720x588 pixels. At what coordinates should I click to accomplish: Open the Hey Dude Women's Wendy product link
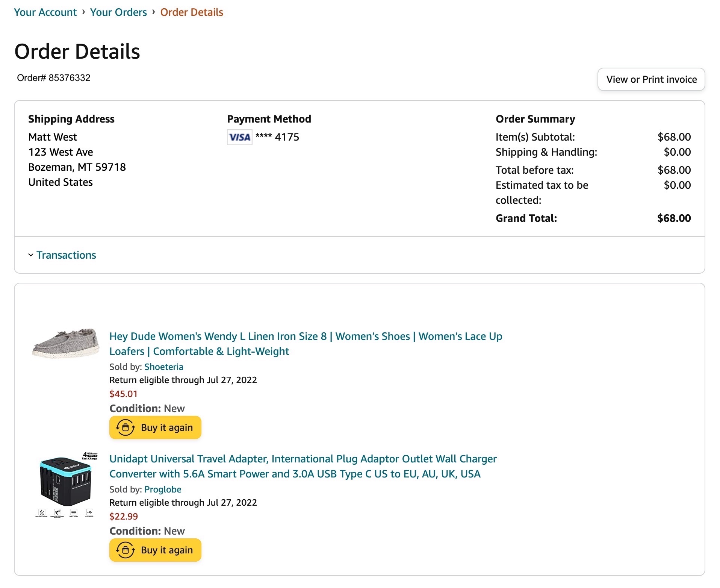[x=305, y=336]
